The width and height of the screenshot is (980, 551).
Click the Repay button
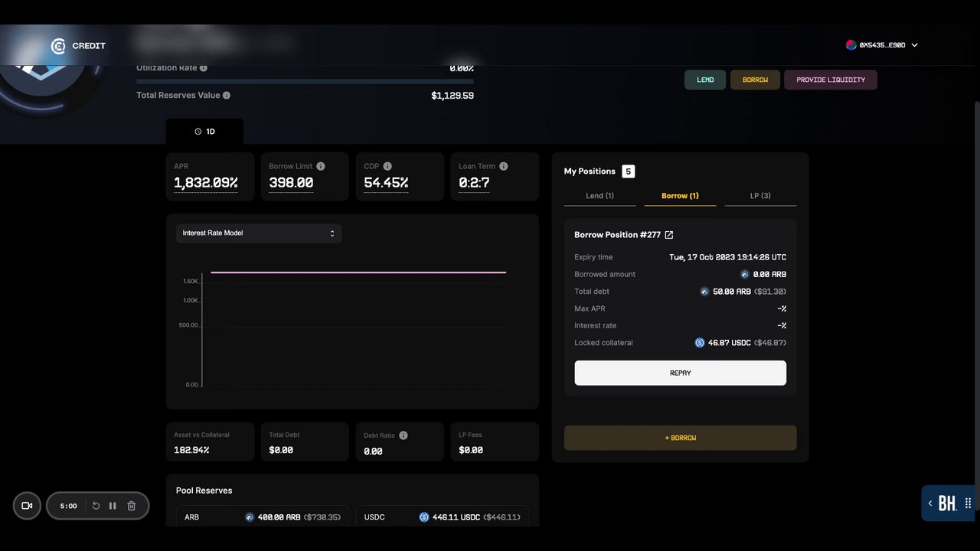coord(681,373)
